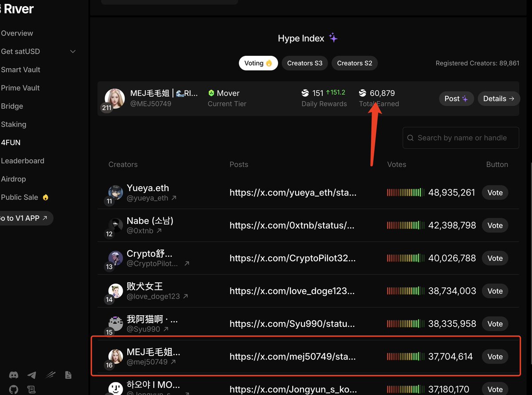Screen dimensions: 532x395
Task: Click the vote meter bar for 败犬女王
Action: tap(405, 291)
